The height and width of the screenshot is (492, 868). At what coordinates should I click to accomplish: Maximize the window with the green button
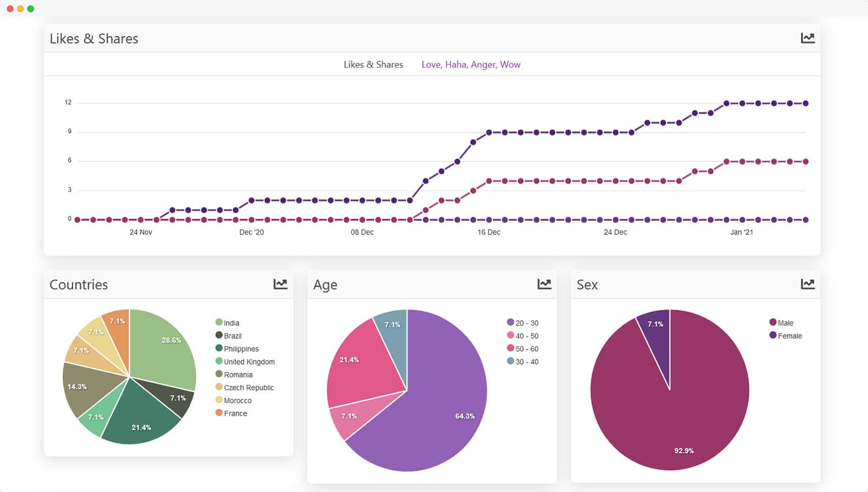31,9
